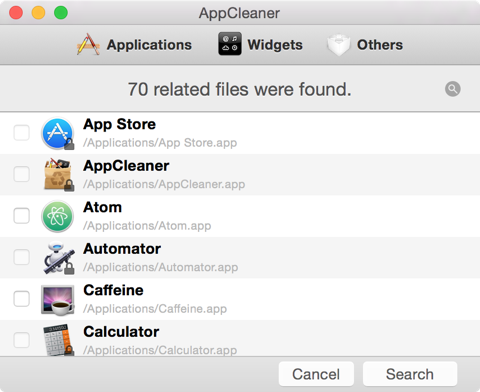
Task: Click the Calculator app icon
Action: point(58,340)
